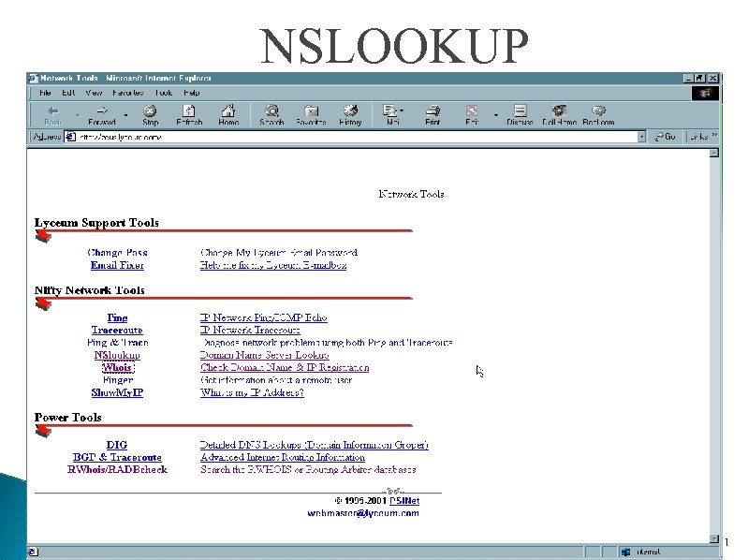Screen dimensions: 748x560
Task: Open Help me fix my Lyceum E-mailbox
Action: (273, 265)
